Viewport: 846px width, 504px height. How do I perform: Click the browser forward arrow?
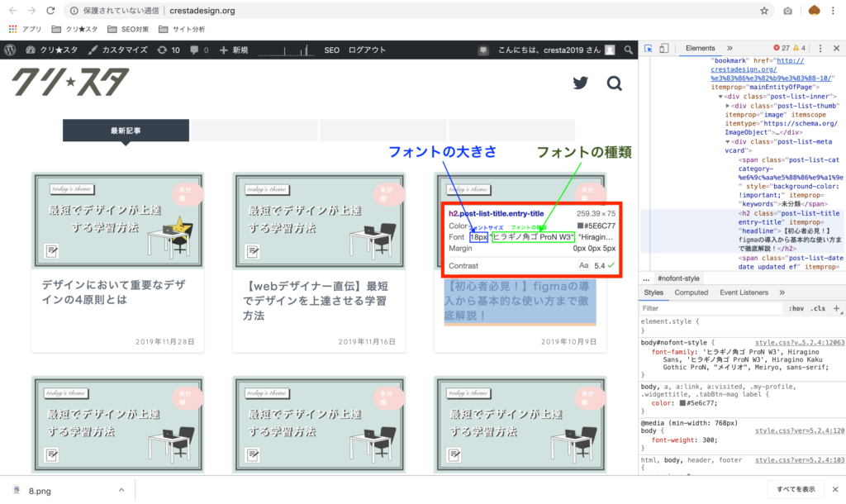click(32, 10)
